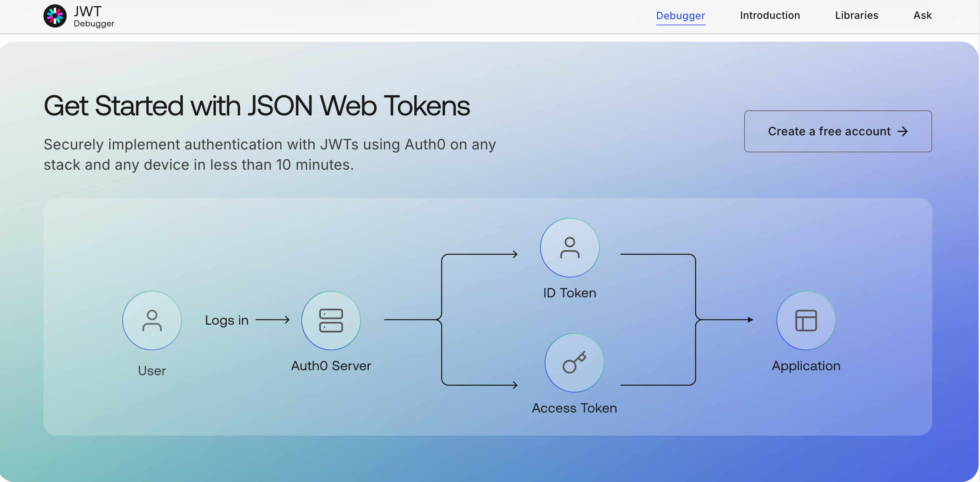
Task: Open the Debugger tab
Action: point(680,16)
